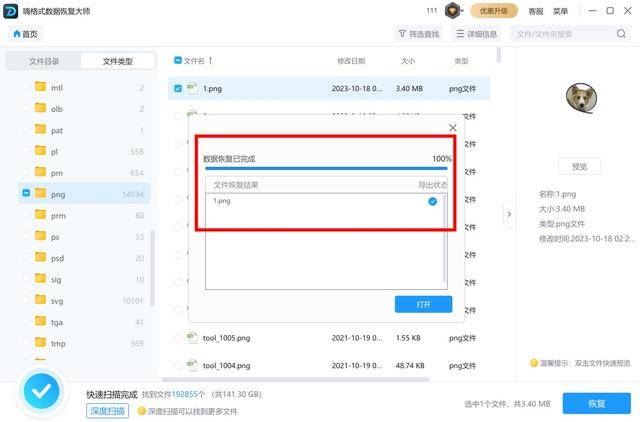Screen dimensions: 640x422
Task: Tick the pl folder checkbox
Action: coord(26,151)
